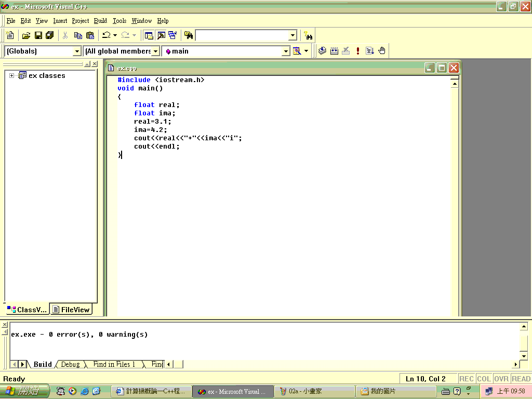Viewport: 532px width, 399px height.
Task: Click the Find in Files icon
Action: click(188, 35)
